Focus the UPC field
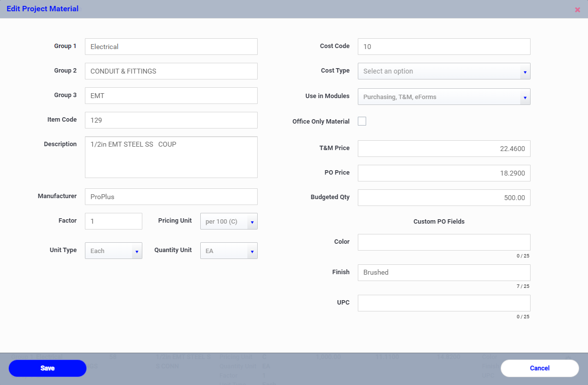The width and height of the screenshot is (588, 385). point(444,303)
